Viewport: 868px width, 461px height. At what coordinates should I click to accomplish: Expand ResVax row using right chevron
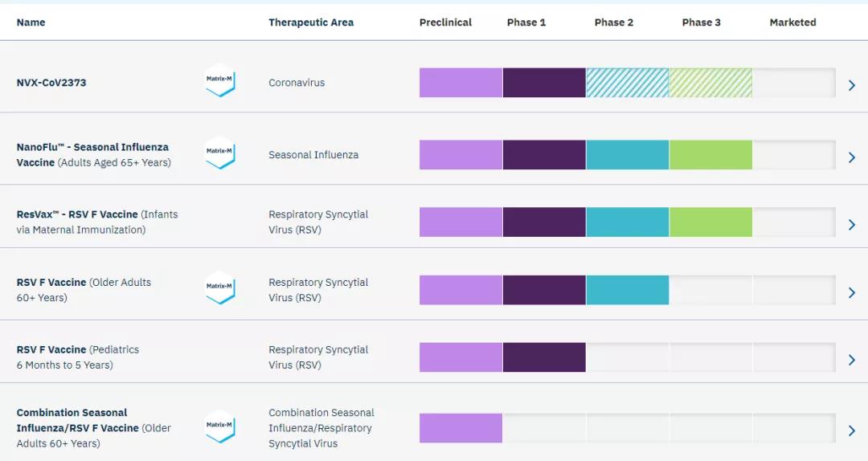tap(852, 225)
